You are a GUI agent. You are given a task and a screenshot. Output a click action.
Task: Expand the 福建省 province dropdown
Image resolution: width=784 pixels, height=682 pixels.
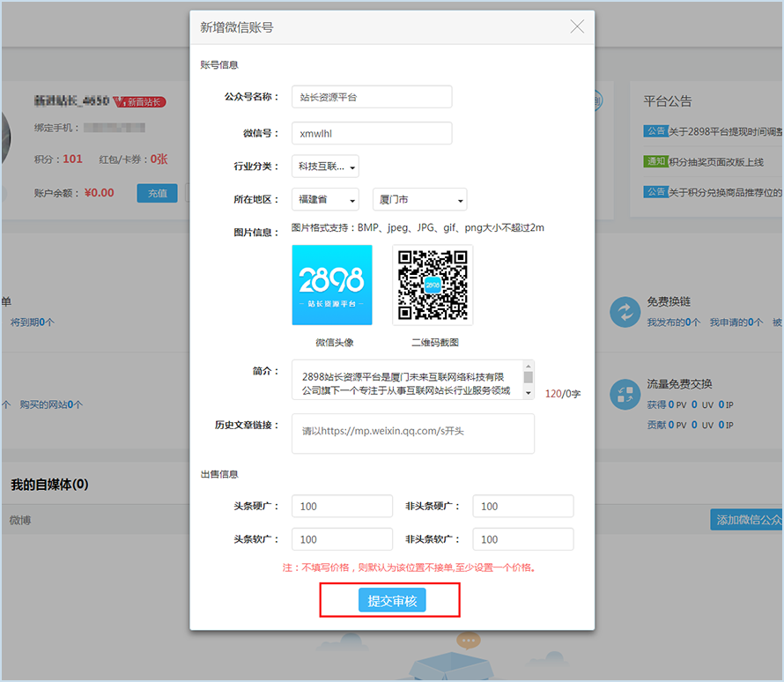325,199
